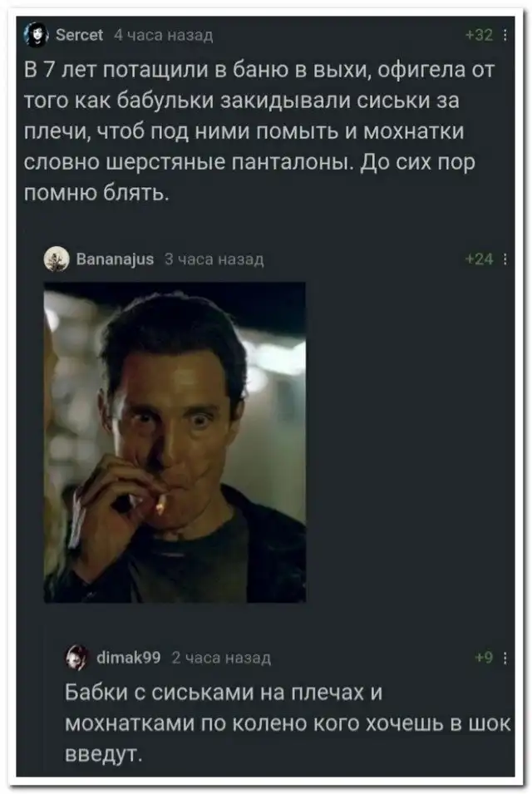Click Sercet's comment text about баню
The width and height of the screenshot is (532, 794).
point(259,131)
